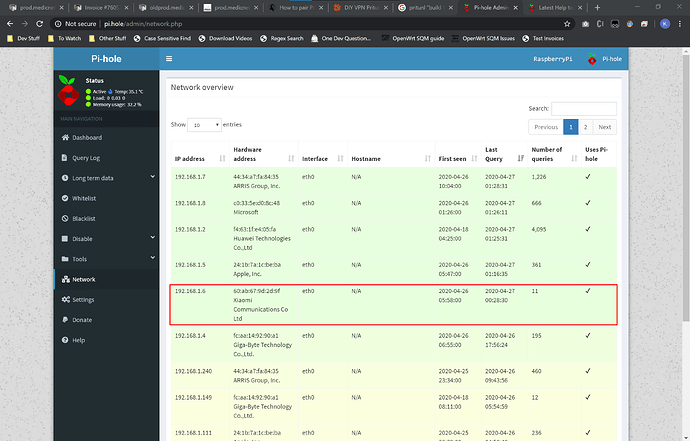Open the Show entries count dropdown

point(205,125)
